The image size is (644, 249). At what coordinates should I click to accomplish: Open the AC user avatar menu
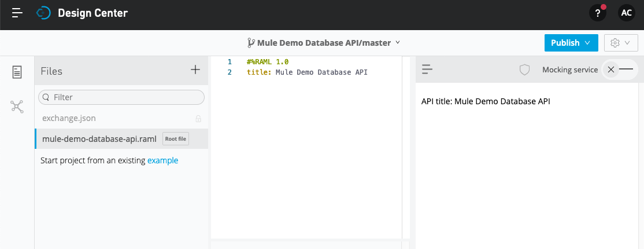(626, 13)
